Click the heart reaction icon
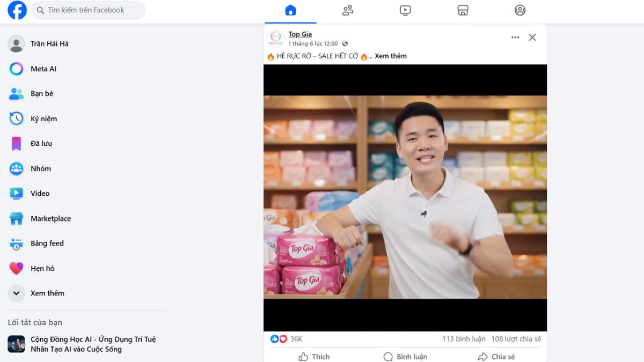The height and width of the screenshot is (362, 644). click(x=283, y=339)
